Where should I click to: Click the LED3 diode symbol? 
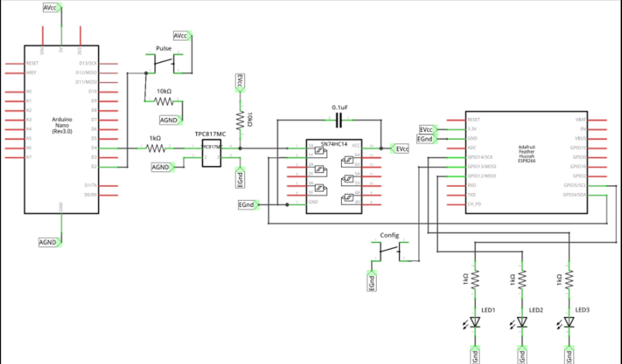click(569, 321)
